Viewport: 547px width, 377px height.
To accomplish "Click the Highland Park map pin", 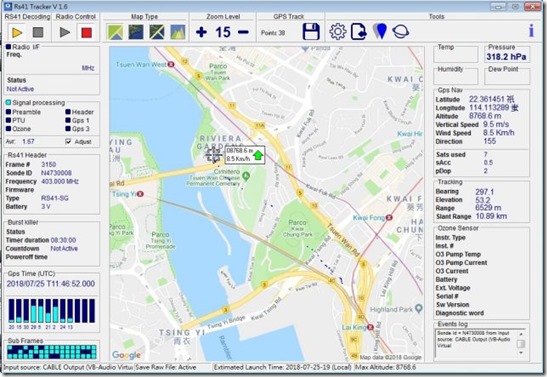I will point(419,309).
